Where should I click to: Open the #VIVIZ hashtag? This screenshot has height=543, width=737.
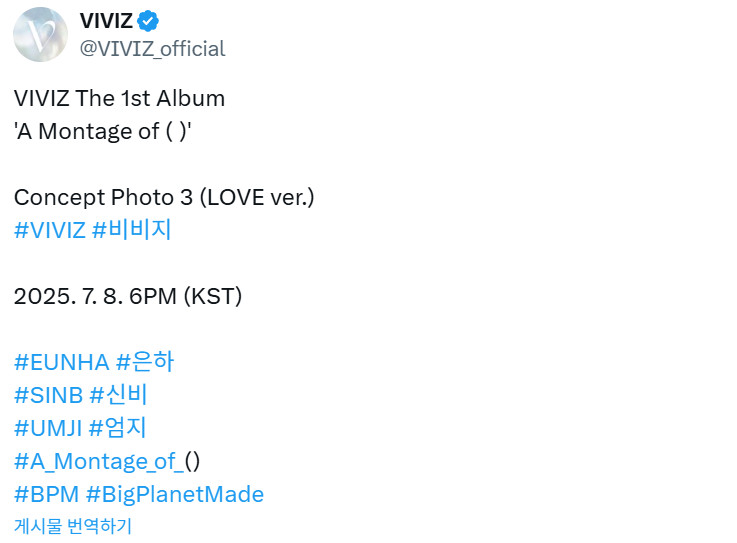pos(50,230)
